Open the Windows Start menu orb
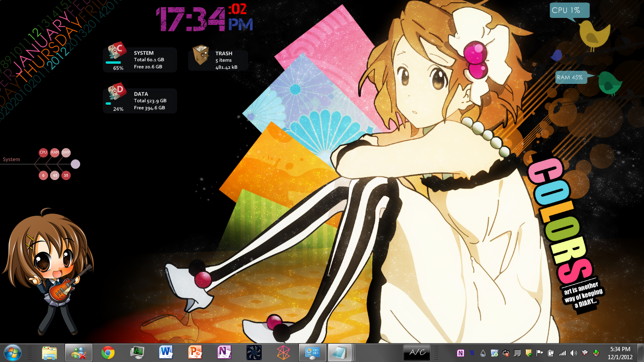 [13, 353]
